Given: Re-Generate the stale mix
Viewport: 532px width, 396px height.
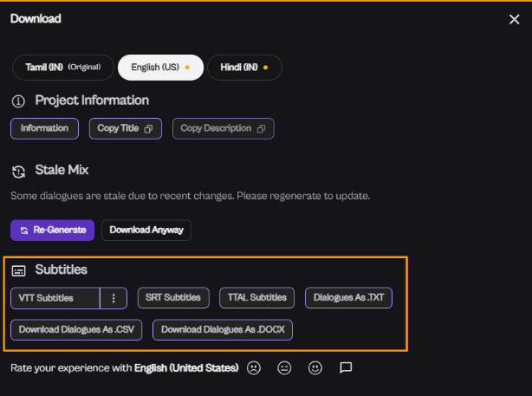Looking at the screenshot, I should [x=52, y=230].
